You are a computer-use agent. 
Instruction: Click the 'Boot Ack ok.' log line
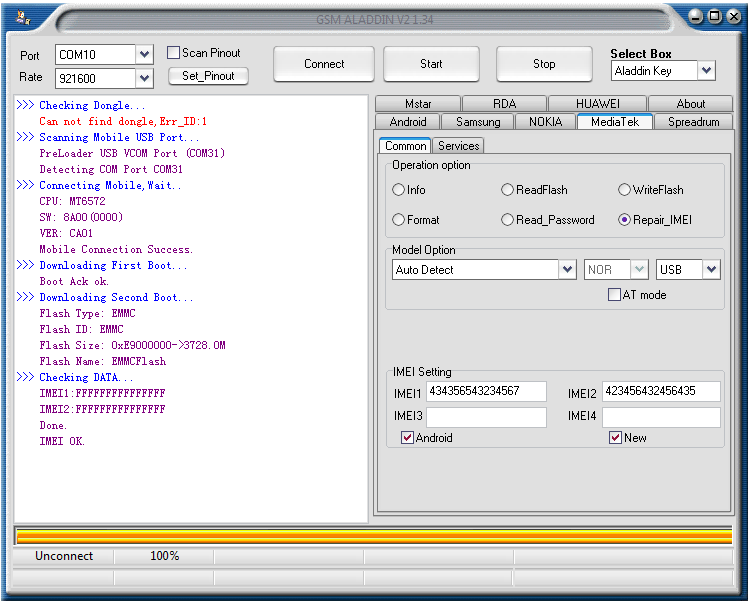point(74,281)
